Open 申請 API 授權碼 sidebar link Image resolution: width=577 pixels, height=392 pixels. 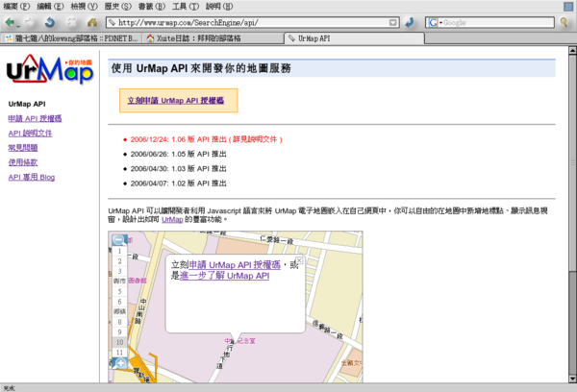click(x=35, y=118)
